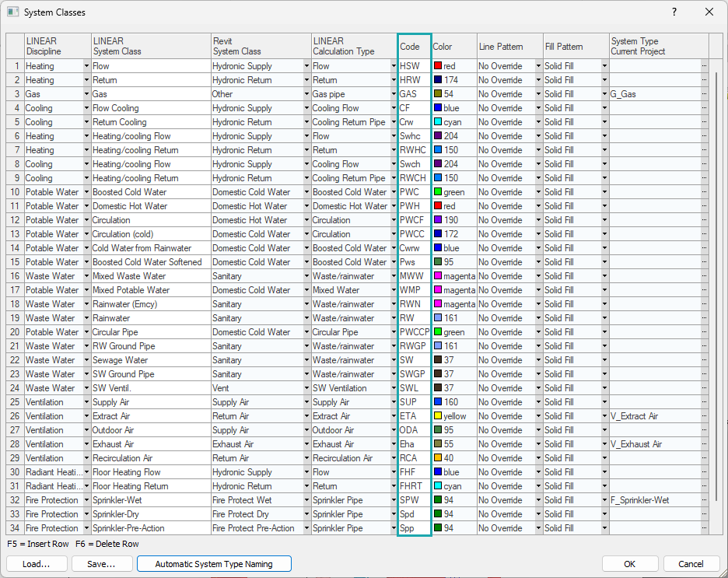Screen dimensions: 728x578
Task: Click the red color swatch in row 1
Action: 437,66
